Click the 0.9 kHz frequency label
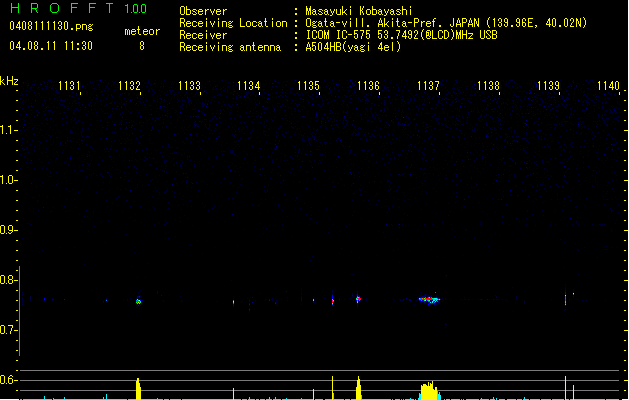 8,230
